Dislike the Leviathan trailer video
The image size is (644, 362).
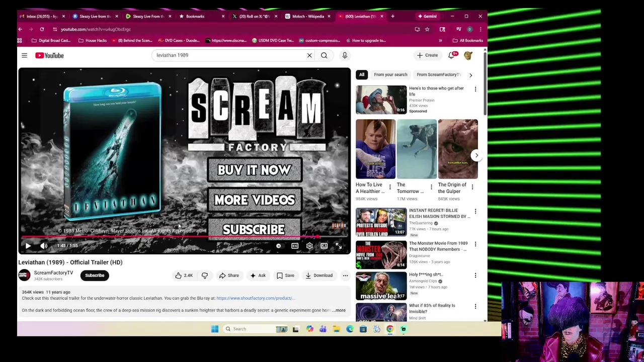[205, 275]
